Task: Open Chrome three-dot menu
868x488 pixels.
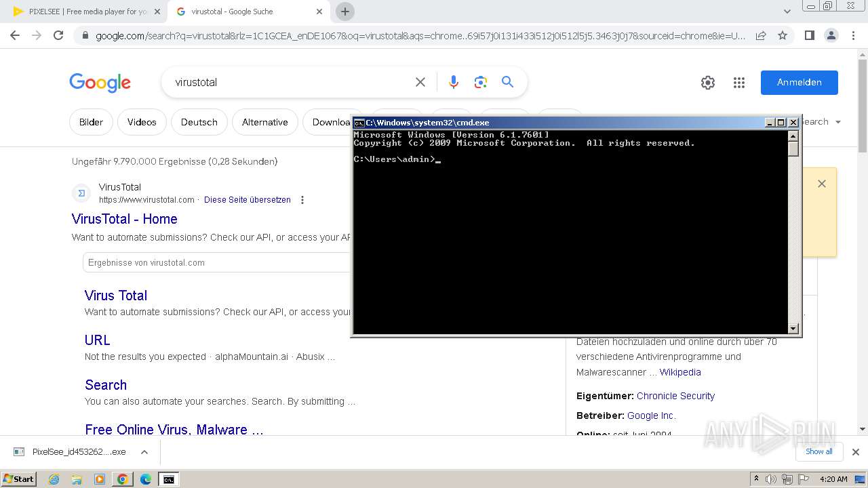Action: tap(853, 35)
